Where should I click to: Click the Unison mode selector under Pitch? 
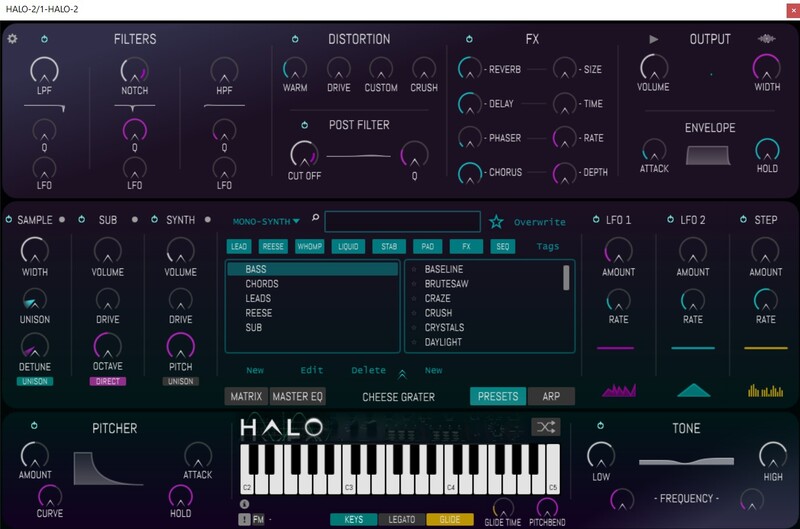(181, 381)
